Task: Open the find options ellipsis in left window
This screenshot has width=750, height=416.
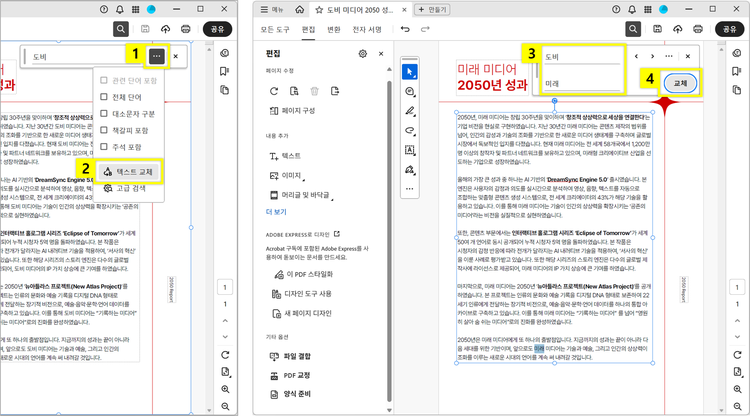Action: [156, 56]
